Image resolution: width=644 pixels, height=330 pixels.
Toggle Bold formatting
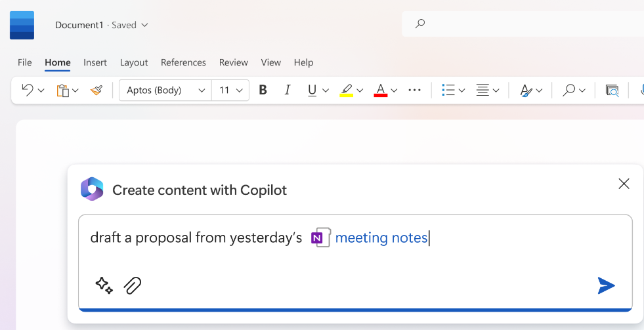pyautogui.click(x=263, y=91)
